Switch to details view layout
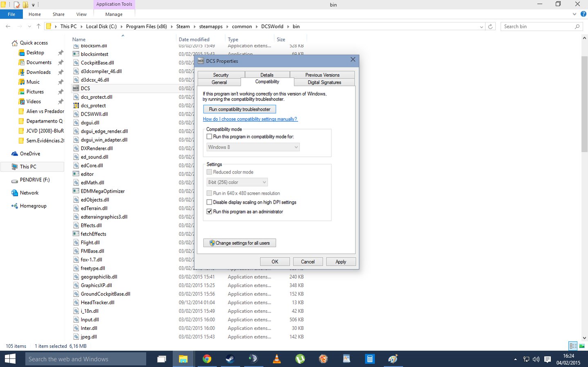588x367 pixels. 573,346
